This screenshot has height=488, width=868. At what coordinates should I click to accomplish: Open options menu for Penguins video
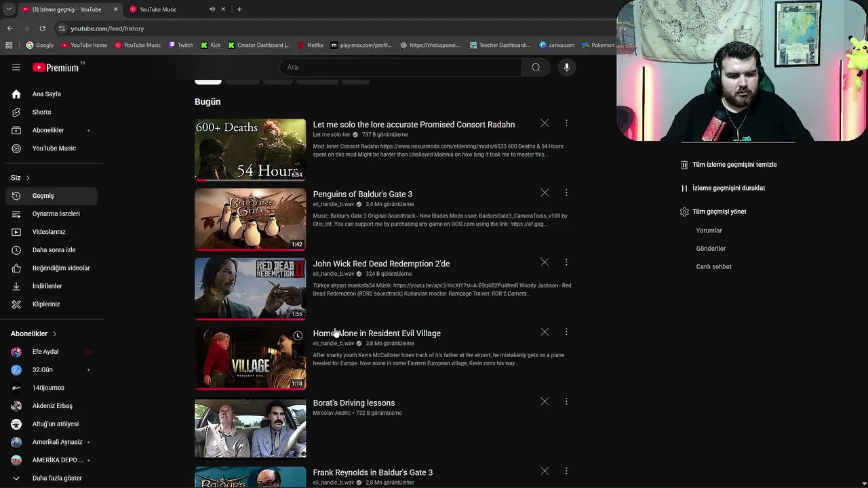pyautogui.click(x=566, y=193)
